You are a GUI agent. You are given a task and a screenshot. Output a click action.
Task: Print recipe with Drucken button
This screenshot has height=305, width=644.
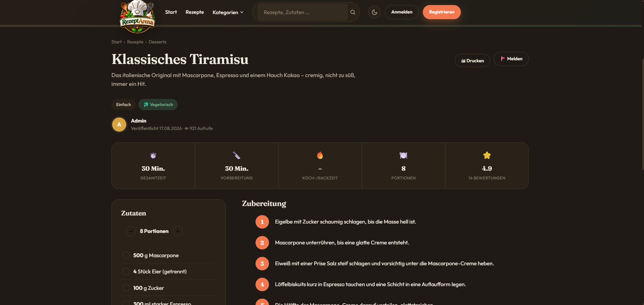[x=472, y=61]
